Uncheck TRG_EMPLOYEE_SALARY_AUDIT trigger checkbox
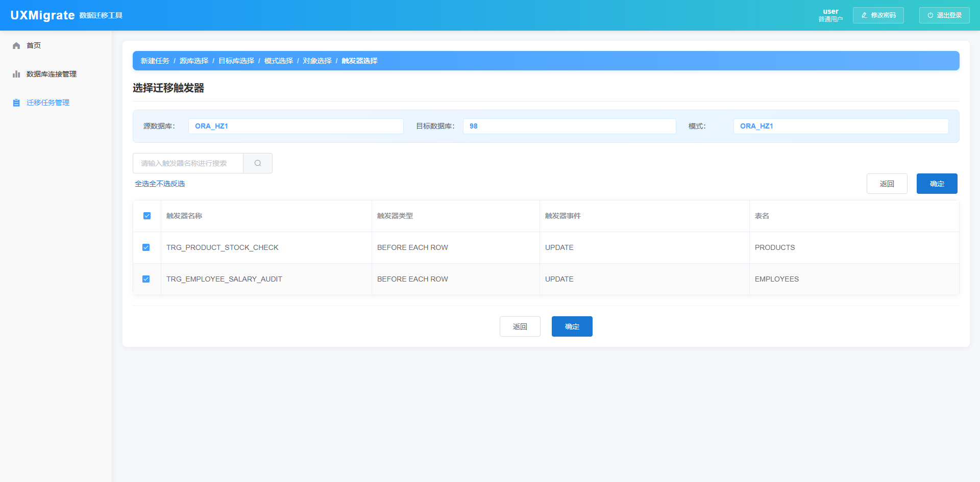Screen dimensions: 980x482 [x=146, y=279]
